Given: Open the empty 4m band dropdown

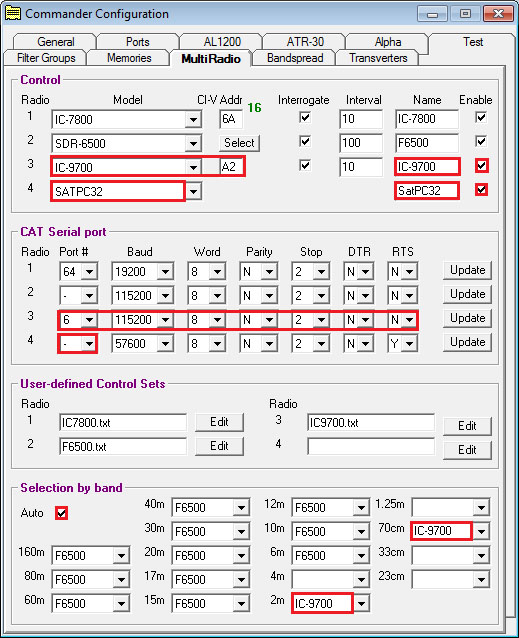Looking at the screenshot, I should coord(361,579).
